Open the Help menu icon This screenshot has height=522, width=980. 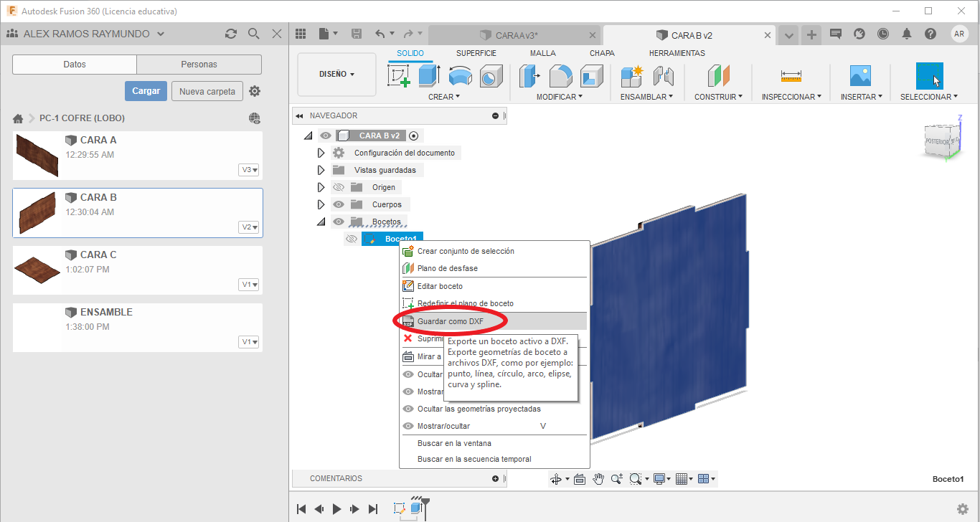coord(930,34)
